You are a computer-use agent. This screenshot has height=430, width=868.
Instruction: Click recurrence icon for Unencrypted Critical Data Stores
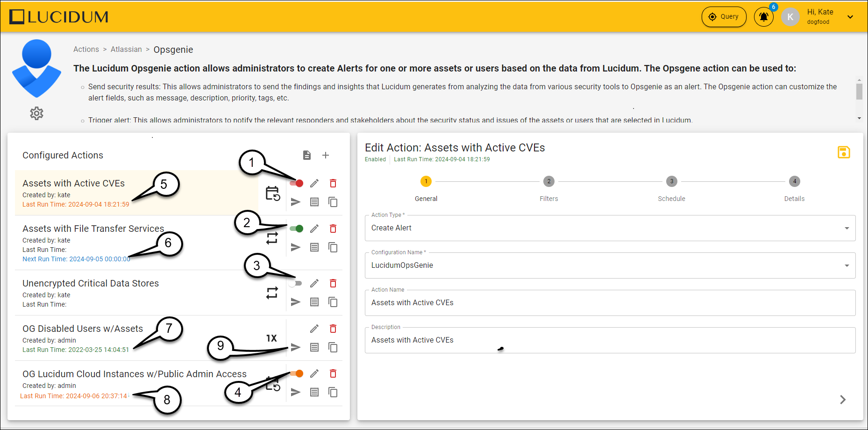click(x=272, y=293)
